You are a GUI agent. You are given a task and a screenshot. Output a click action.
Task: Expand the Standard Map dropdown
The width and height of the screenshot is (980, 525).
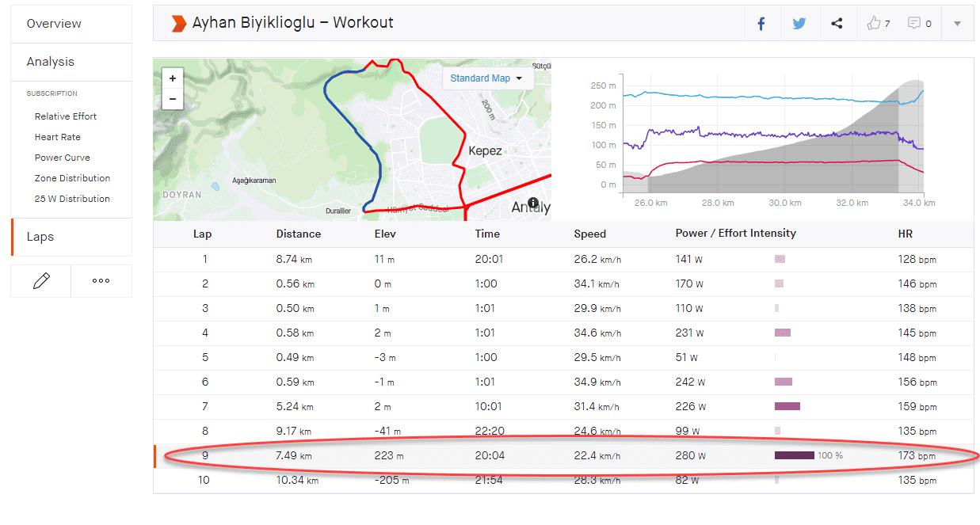(x=486, y=78)
